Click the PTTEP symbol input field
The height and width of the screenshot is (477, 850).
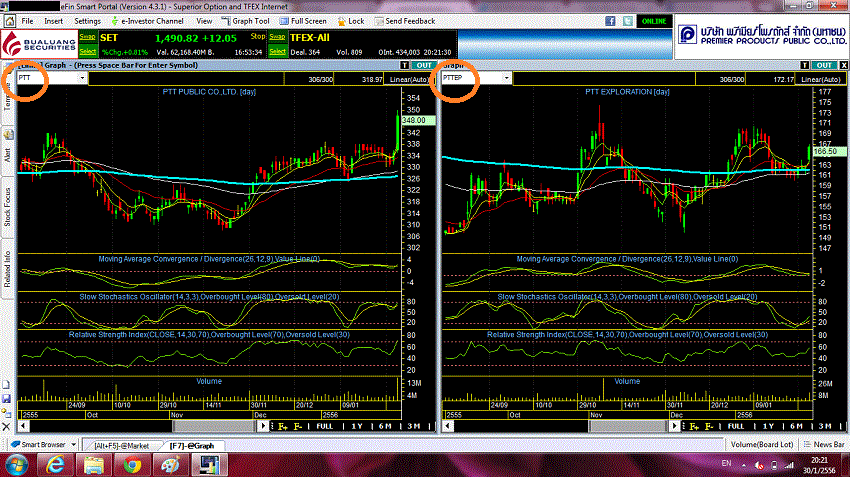[x=472, y=78]
